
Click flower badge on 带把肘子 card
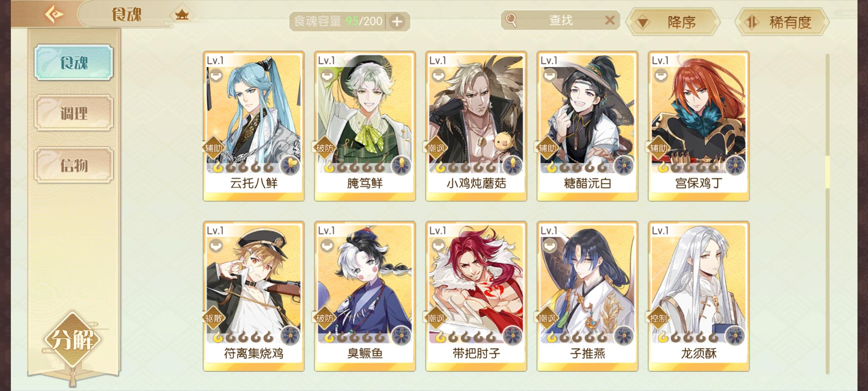click(x=512, y=336)
